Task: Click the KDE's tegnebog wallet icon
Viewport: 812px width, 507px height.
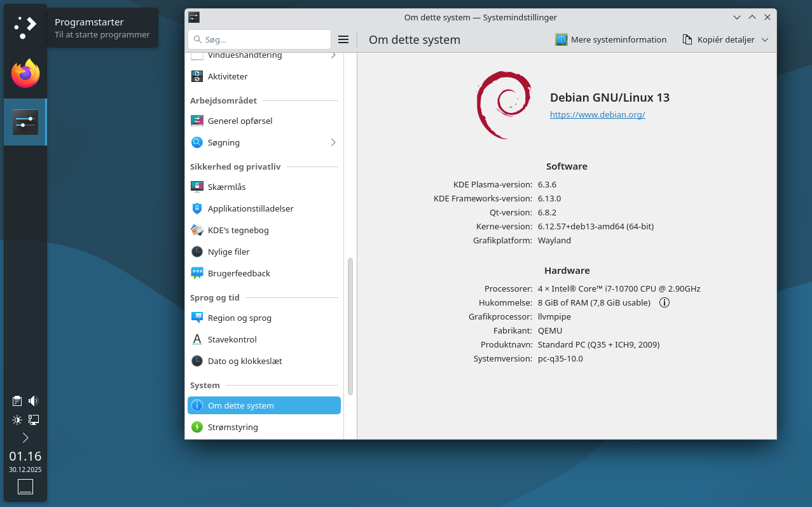Action: tap(197, 229)
